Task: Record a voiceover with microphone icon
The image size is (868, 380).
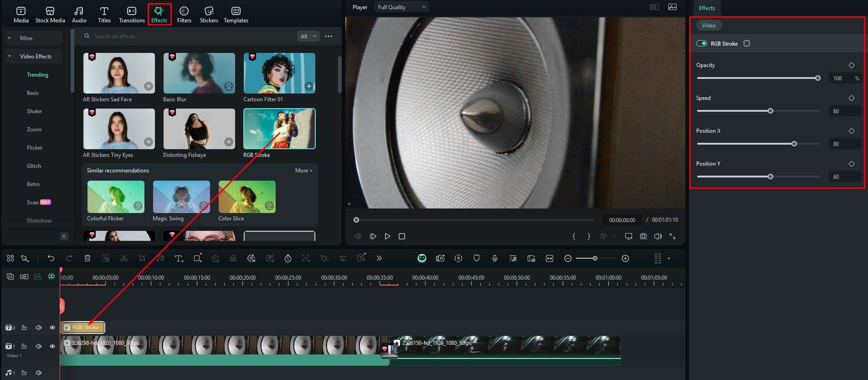Action: [495, 259]
